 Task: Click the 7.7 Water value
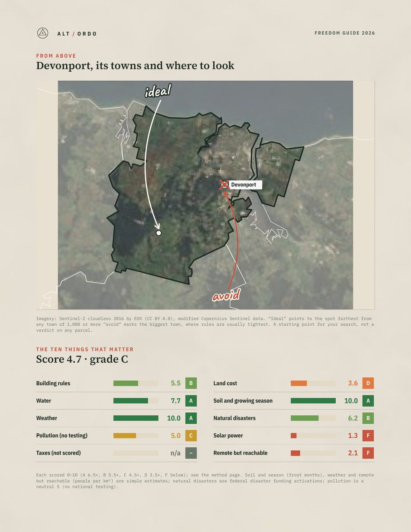[176, 401]
